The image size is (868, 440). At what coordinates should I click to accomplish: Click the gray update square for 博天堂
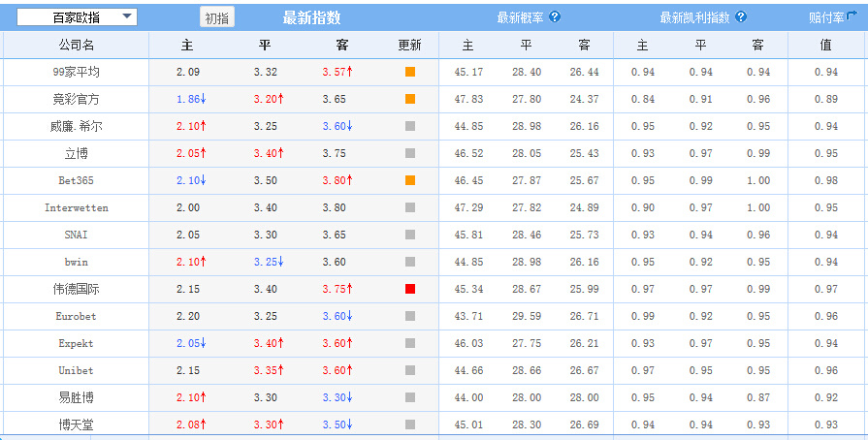point(410,424)
